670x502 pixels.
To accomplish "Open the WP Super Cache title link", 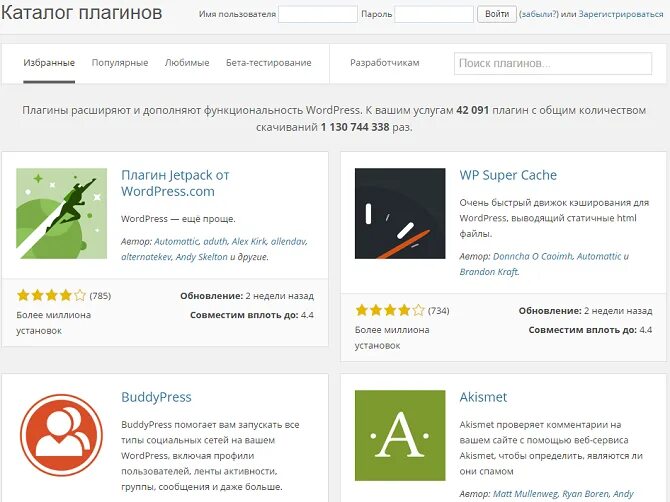I will (508, 175).
